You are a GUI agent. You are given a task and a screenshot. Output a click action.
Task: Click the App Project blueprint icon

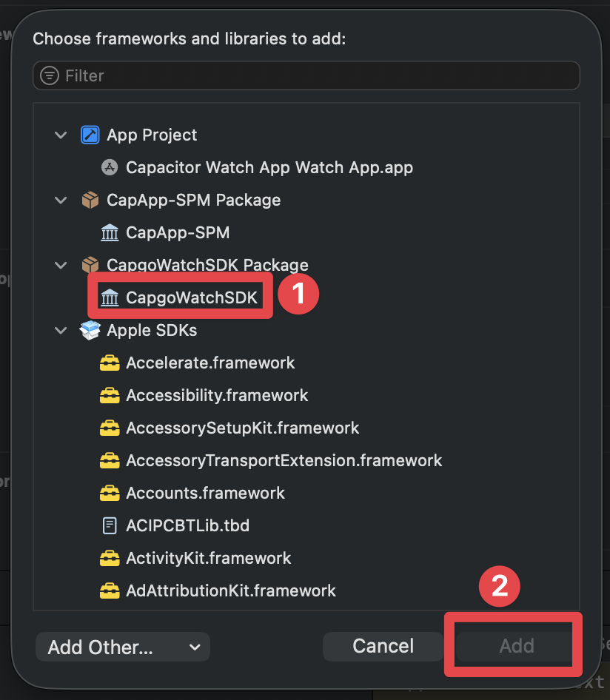90,135
